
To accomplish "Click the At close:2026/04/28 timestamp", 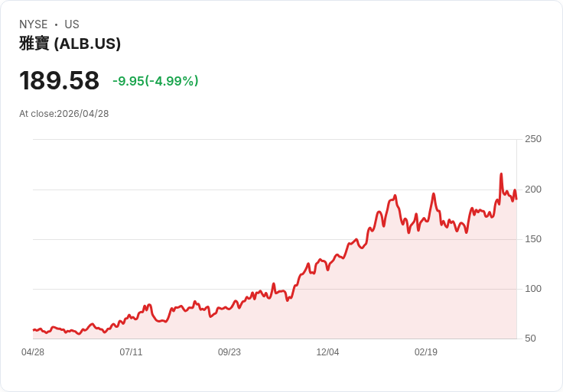I will 64,114.
